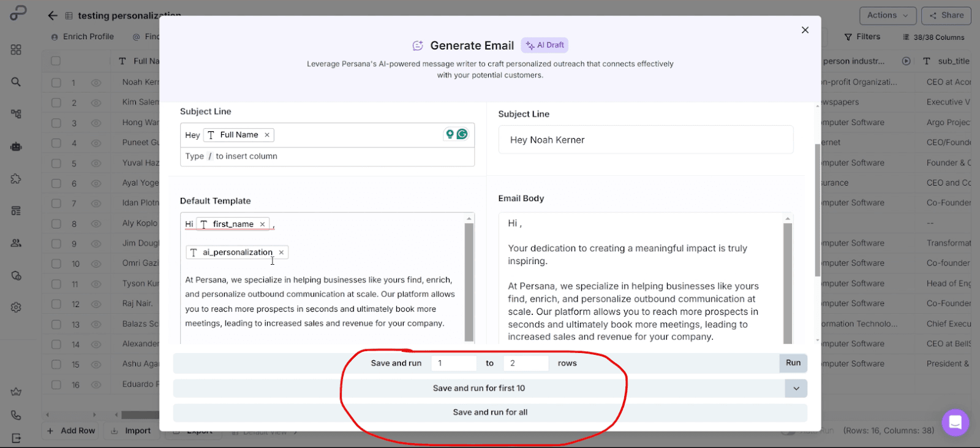The width and height of the screenshot is (980, 448).
Task: Click the Transformat sub_title cell
Action: (948, 243)
